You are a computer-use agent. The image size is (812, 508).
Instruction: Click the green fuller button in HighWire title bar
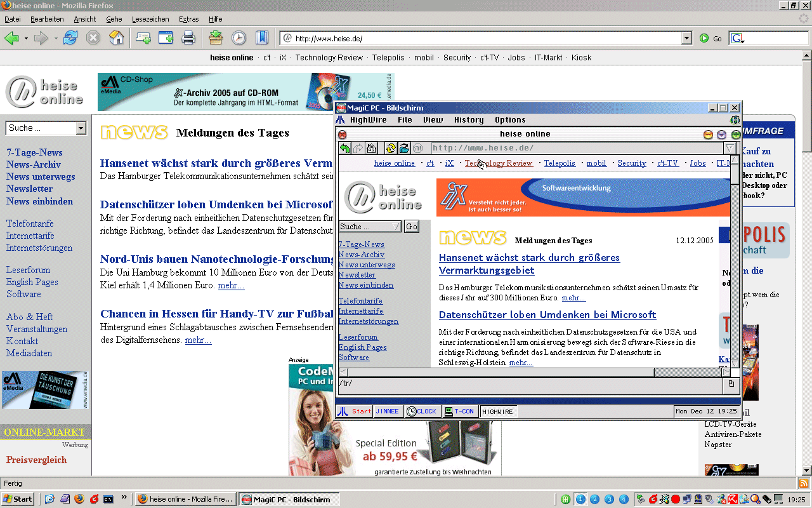[x=735, y=135]
